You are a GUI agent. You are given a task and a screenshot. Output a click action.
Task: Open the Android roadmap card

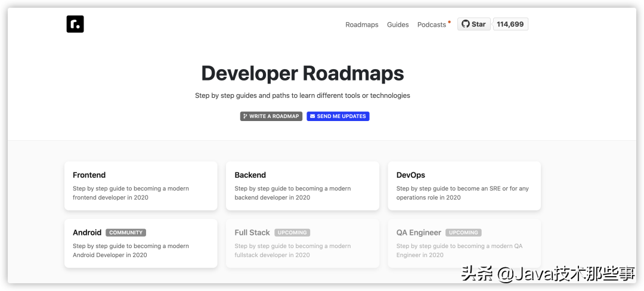[141, 243]
